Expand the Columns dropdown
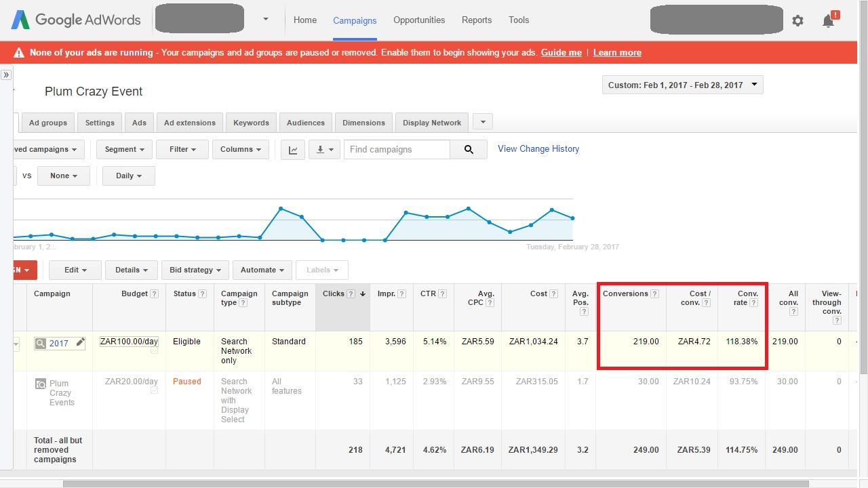 coord(240,150)
